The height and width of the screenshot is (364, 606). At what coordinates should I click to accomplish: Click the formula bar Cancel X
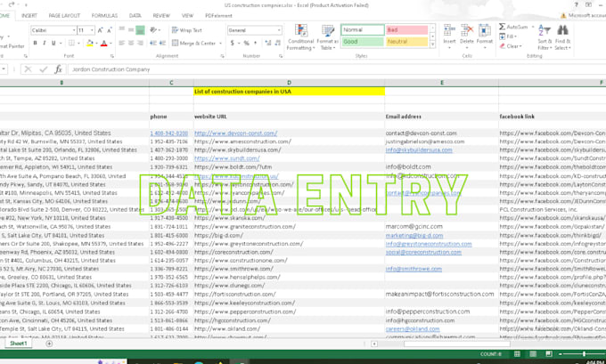click(28, 69)
